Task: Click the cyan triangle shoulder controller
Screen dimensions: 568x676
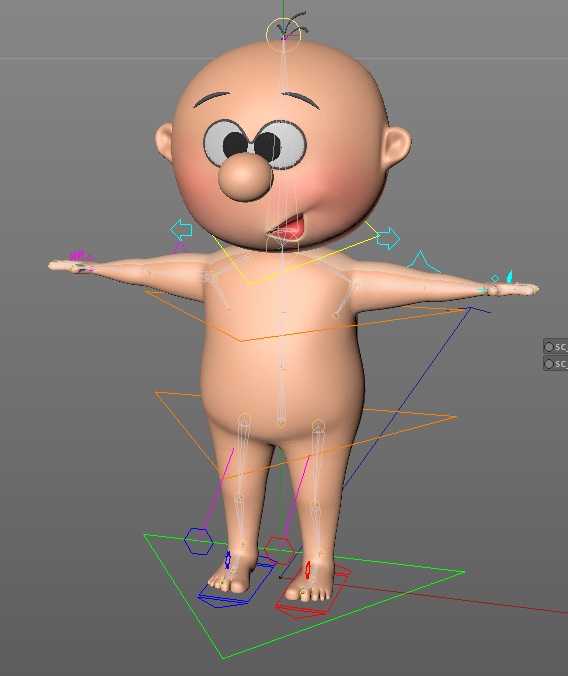Action: [x=423, y=262]
